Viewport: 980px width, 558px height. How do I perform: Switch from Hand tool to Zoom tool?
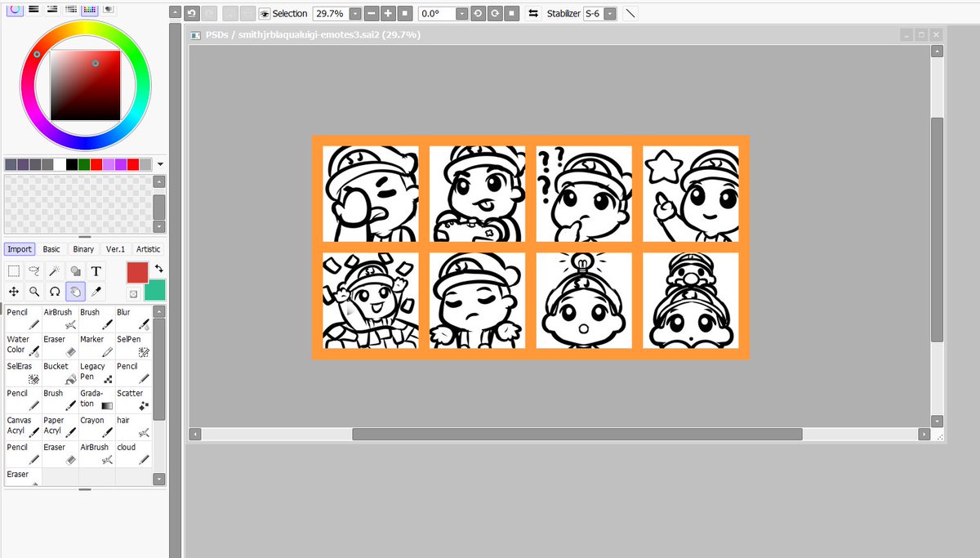(x=33, y=292)
